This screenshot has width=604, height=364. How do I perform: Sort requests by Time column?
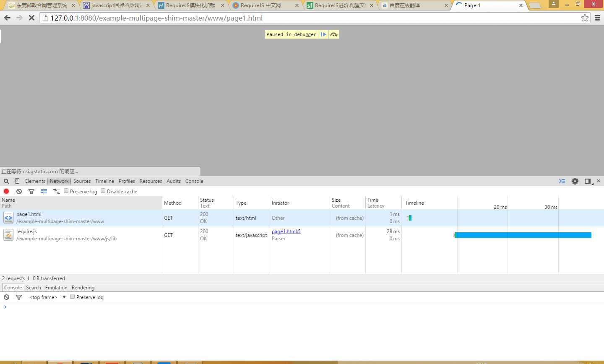coord(383,203)
